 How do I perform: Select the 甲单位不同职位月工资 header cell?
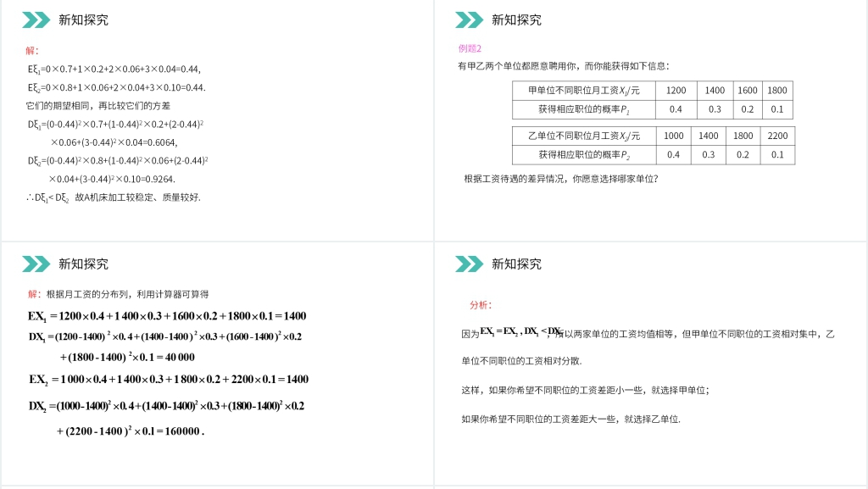click(584, 91)
